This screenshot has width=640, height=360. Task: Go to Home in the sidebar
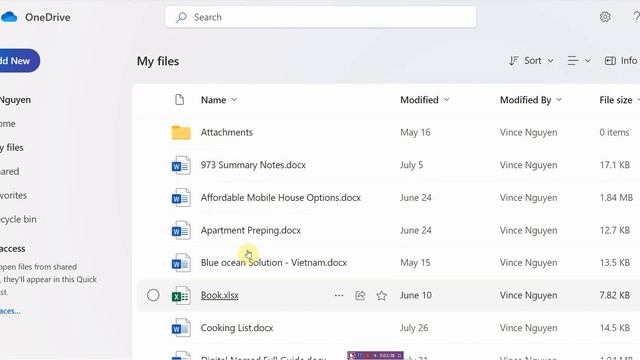pos(8,124)
